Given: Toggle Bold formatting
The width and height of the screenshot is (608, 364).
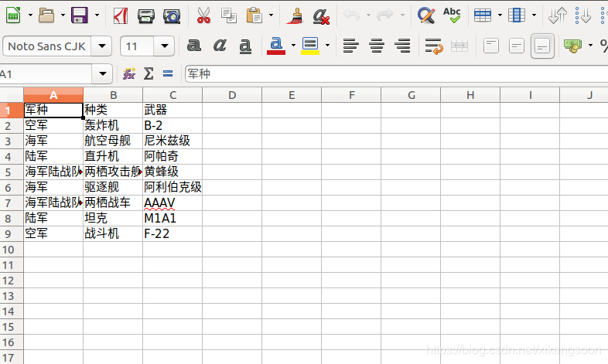Looking at the screenshot, I should tap(193, 46).
